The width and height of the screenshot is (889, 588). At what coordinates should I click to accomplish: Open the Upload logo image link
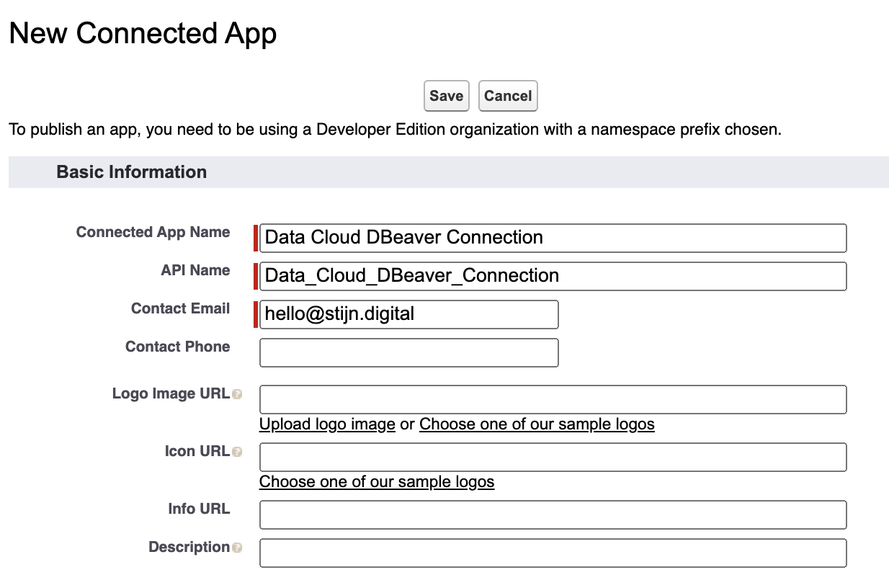[x=327, y=424]
